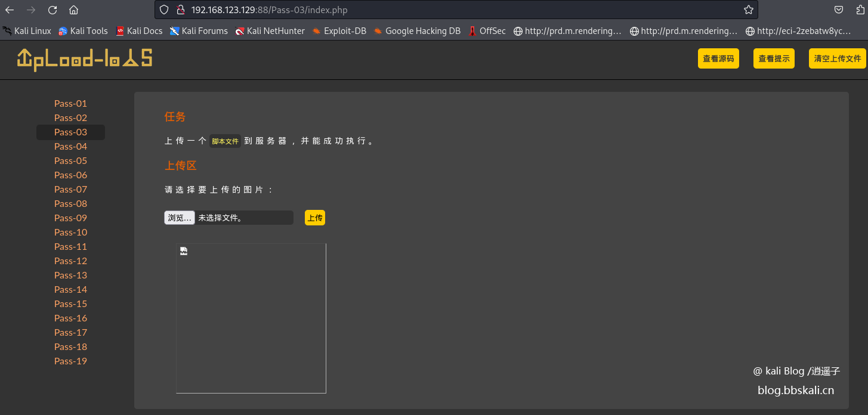The width and height of the screenshot is (868, 415).
Task: Open the Google Hacking DB bookmark
Action: tap(416, 31)
